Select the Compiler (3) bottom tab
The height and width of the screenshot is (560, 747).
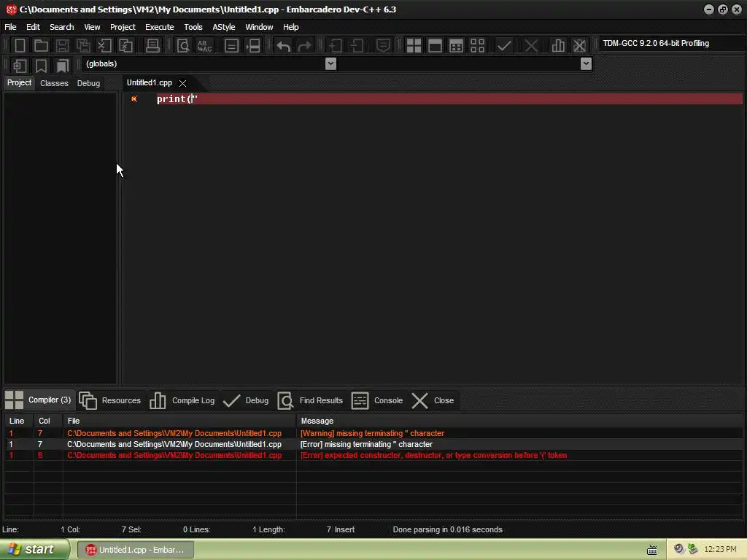[x=38, y=400]
